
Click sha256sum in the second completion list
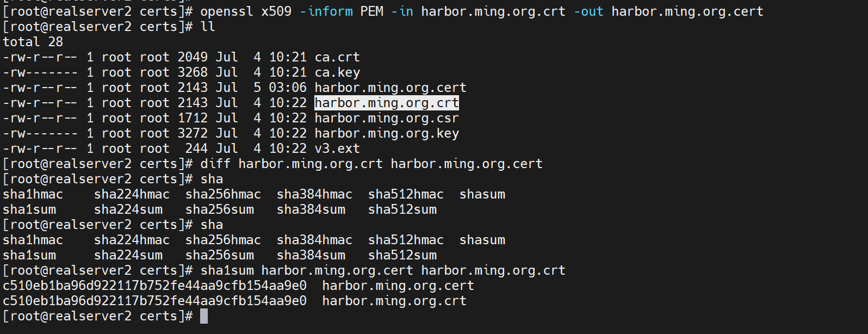(x=219, y=255)
